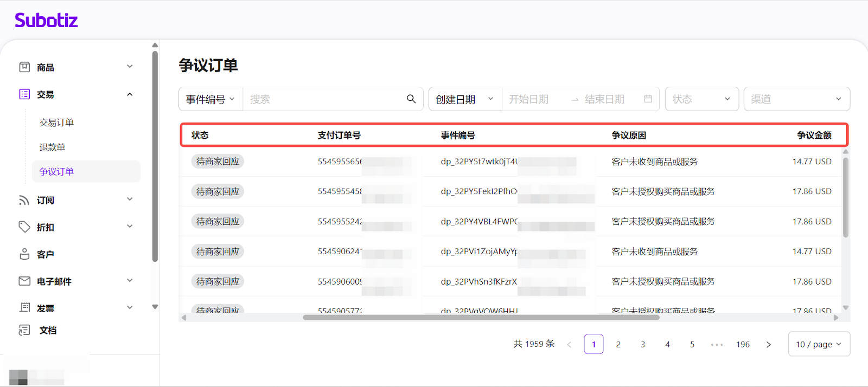Click the horizontal table scrollbar
This screenshot has width=868, height=387.
(481, 318)
